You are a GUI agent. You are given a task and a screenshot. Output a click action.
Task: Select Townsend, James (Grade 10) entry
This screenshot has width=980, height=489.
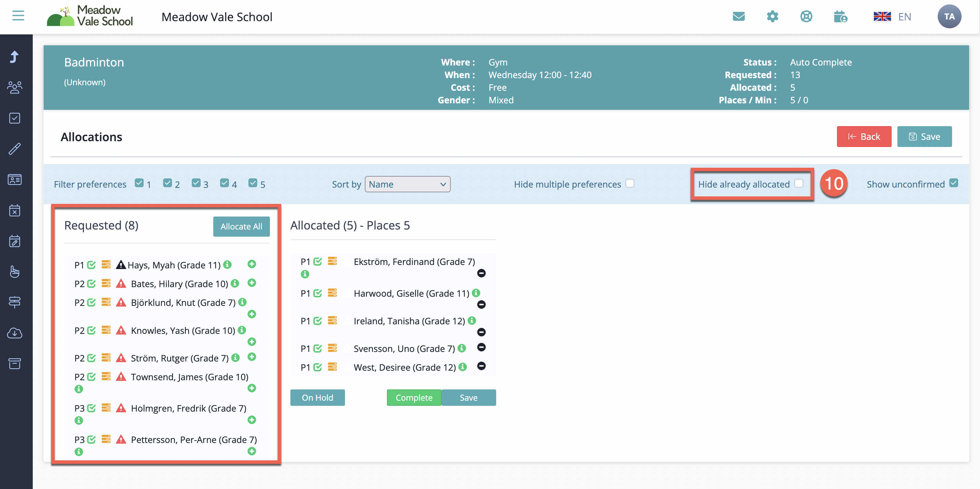(x=189, y=377)
